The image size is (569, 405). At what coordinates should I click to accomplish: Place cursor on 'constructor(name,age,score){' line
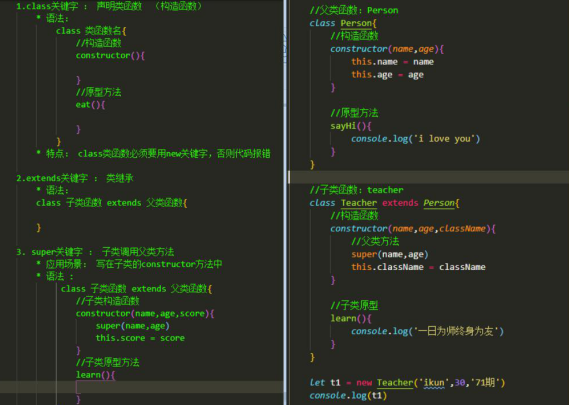145,314
